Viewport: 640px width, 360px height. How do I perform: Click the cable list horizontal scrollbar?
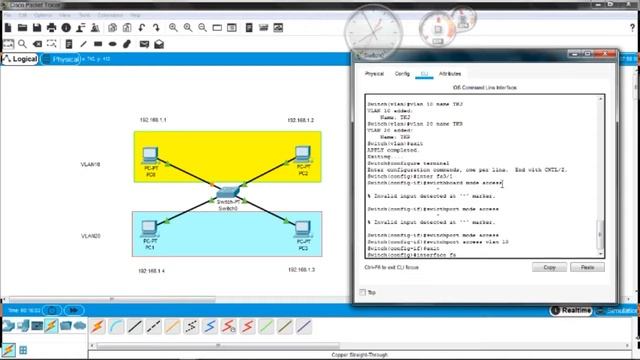pos(218,346)
